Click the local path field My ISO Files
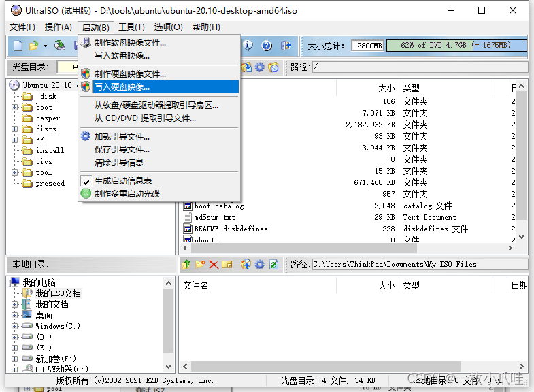Screen dimensions: 534x392 click(x=420, y=264)
